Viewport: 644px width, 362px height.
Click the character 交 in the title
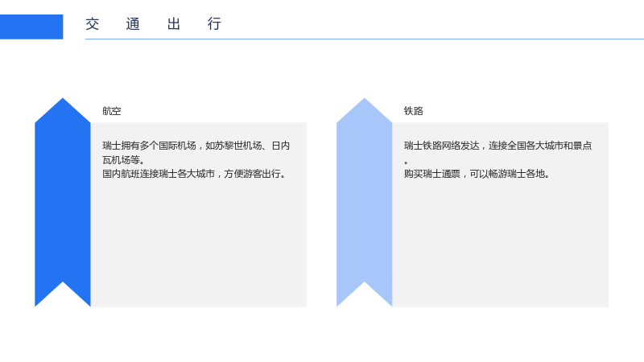click(x=93, y=24)
